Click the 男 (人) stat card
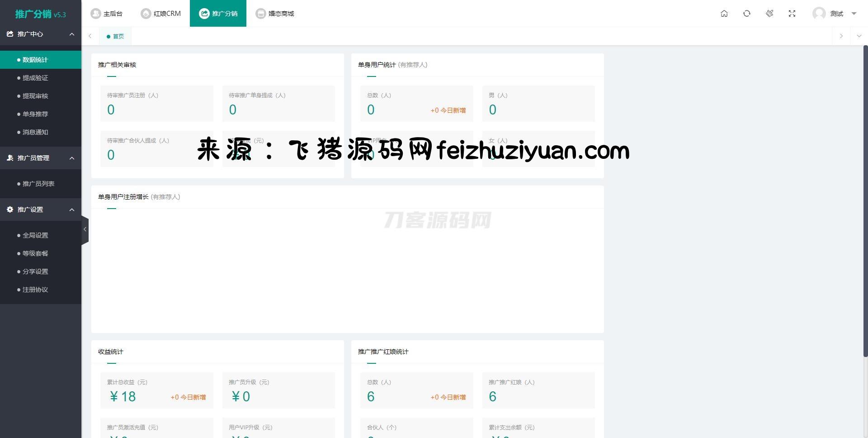This screenshot has width=868, height=438. [538, 104]
